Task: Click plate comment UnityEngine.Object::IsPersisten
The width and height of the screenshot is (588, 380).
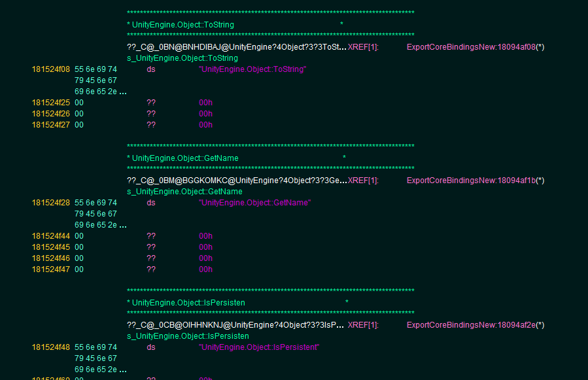Action: click(188, 303)
